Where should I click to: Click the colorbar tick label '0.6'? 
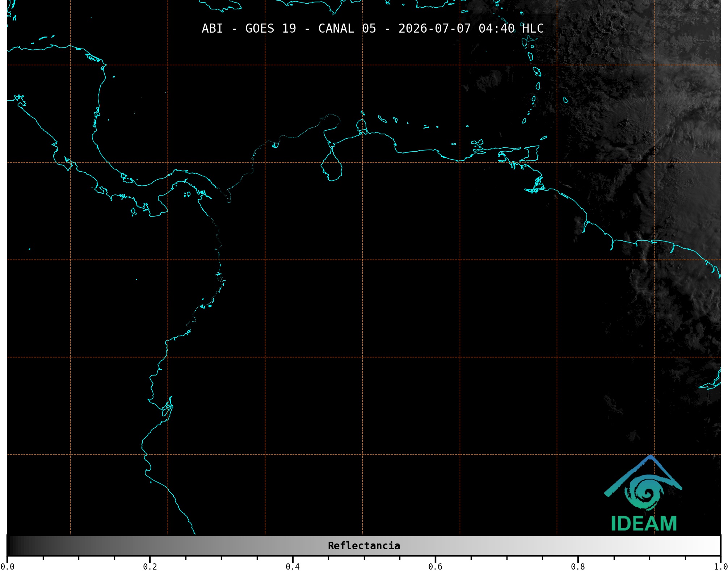pyautogui.click(x=435, y=566)
